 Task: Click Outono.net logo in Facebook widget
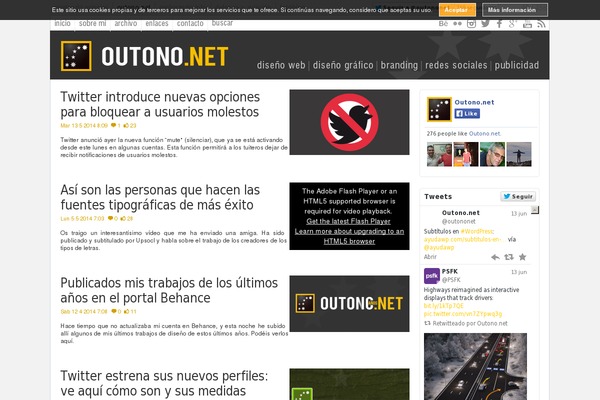point(439,109)
